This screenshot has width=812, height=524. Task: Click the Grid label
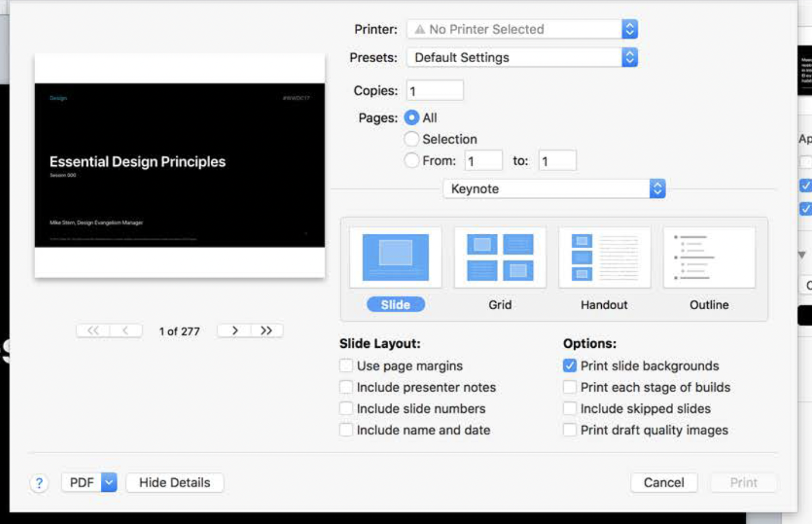[500, 305]
